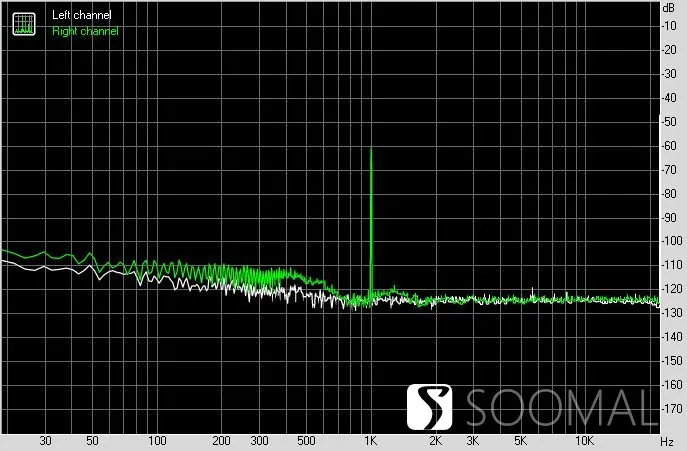This screenshot has width=687, height=451.
Task: Click the "Hz" axis unit label
Action: click(x=667, y=441)
